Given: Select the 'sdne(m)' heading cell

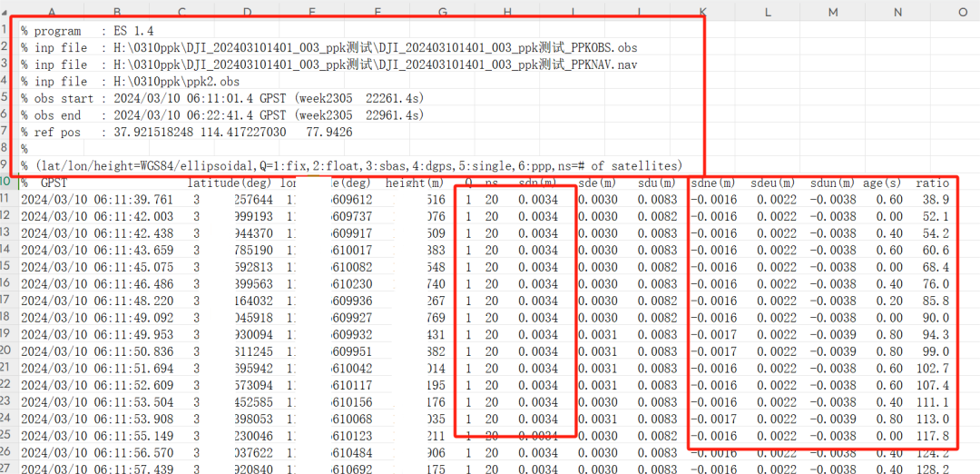Looking at the screenshot, I should pos(712,183).
